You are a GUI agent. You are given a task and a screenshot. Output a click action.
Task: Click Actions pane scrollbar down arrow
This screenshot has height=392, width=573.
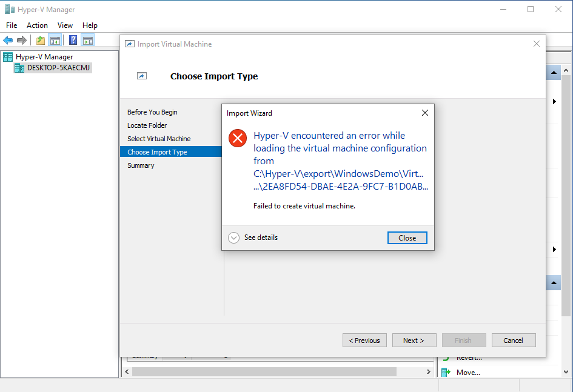(566, 372)
